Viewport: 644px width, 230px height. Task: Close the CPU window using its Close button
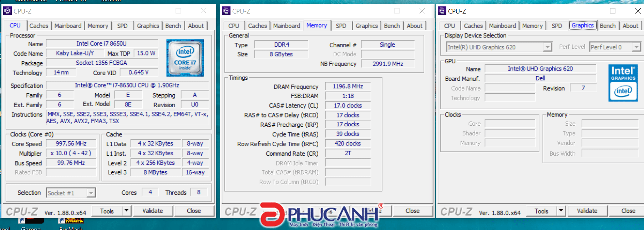click(194, 211)
